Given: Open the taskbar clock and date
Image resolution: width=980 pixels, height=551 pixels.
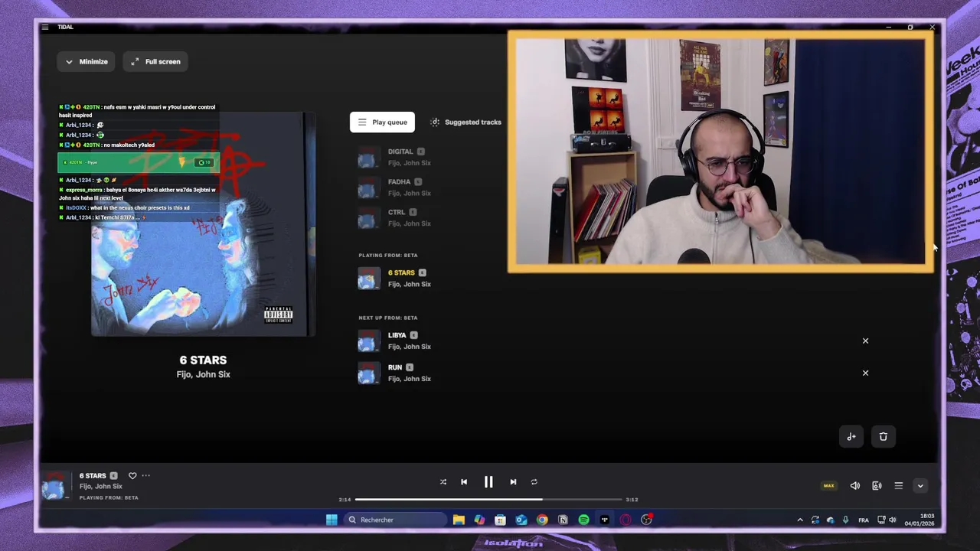Looking at the screenshot, I should coord(920,520).
